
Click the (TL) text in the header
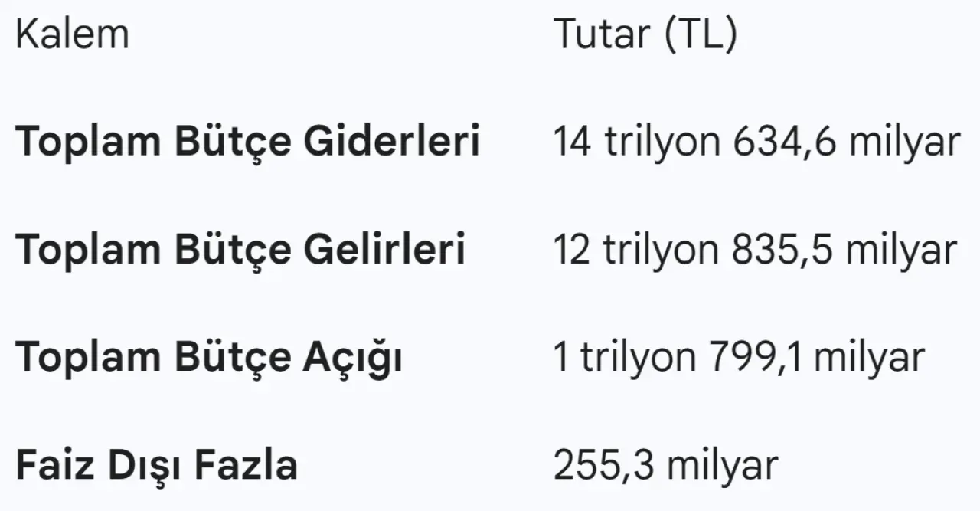[700, 34]
